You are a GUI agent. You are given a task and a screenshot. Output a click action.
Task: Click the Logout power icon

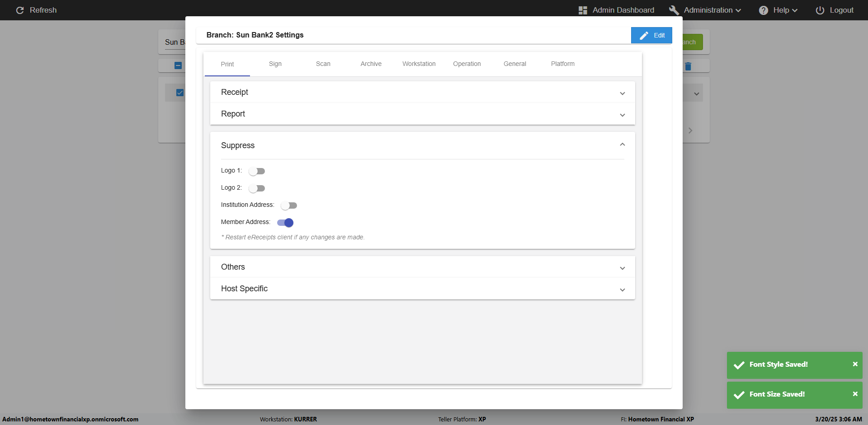tap(820, 10)
